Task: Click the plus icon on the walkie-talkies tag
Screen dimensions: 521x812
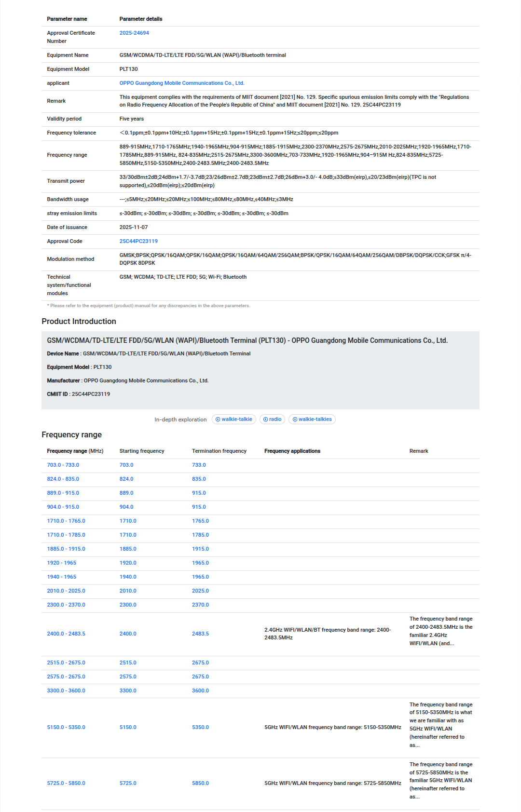Action: tap(295, 420)
